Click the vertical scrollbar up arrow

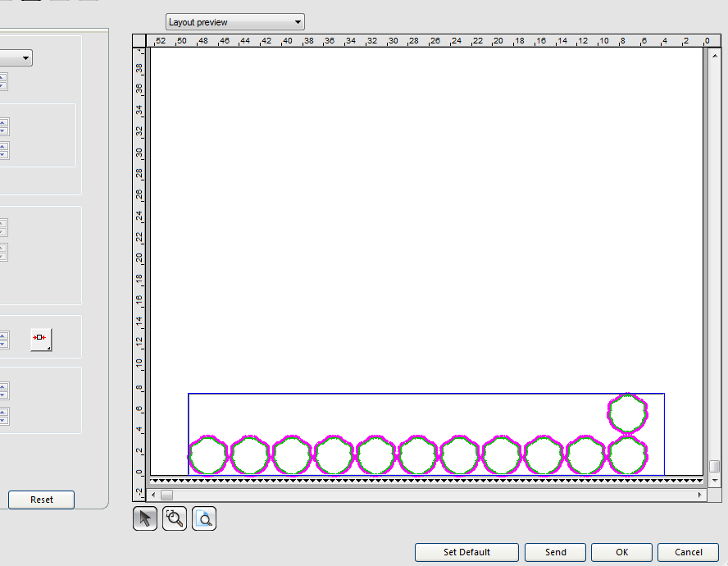tap(715, 55)
